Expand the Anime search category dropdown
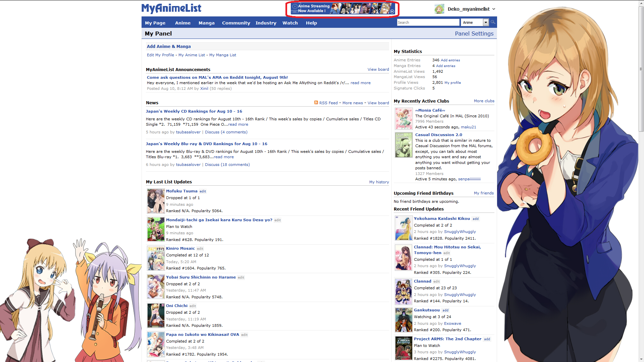The height and width of the screenshot is (362, 644). click(485, 22)
